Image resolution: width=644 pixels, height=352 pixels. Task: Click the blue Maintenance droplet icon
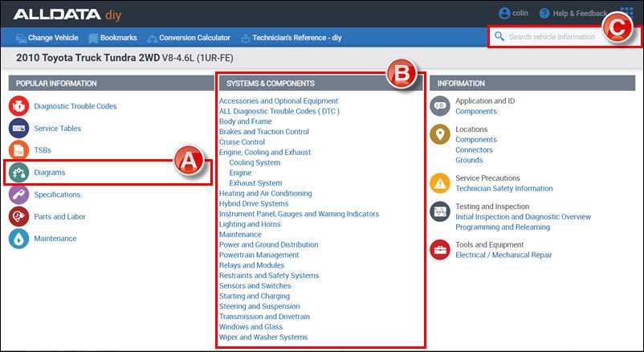(19, 239)
